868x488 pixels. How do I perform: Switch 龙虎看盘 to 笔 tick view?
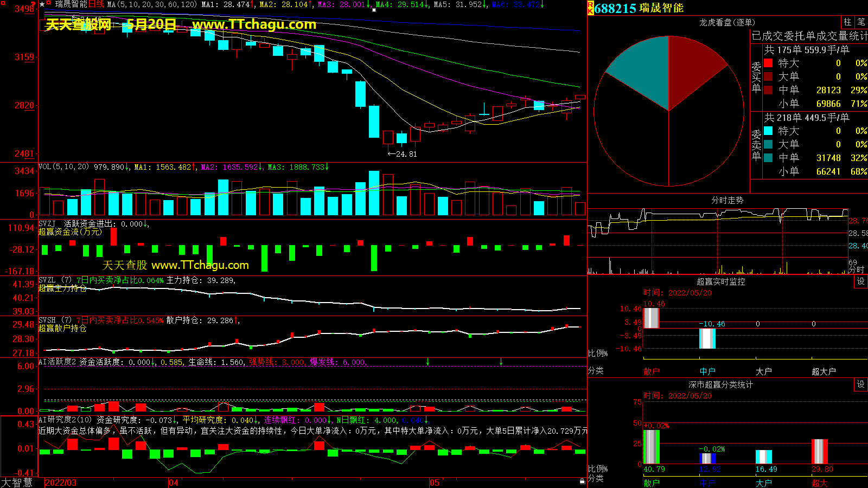click(x=861, y=22)
